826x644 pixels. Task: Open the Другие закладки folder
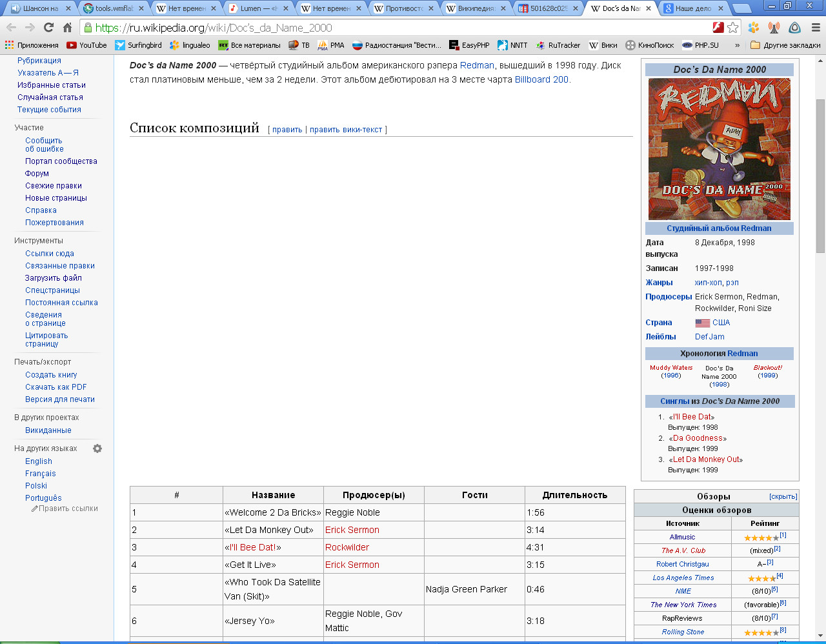click(x=785, y=45)
